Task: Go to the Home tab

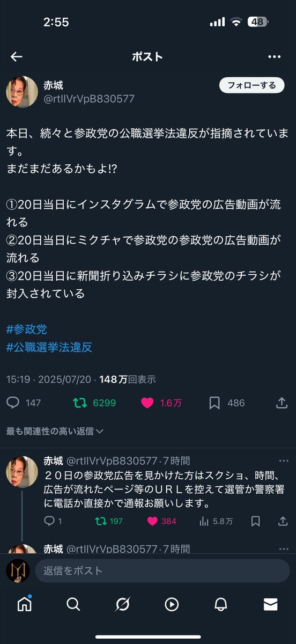Action: point(24,604)
